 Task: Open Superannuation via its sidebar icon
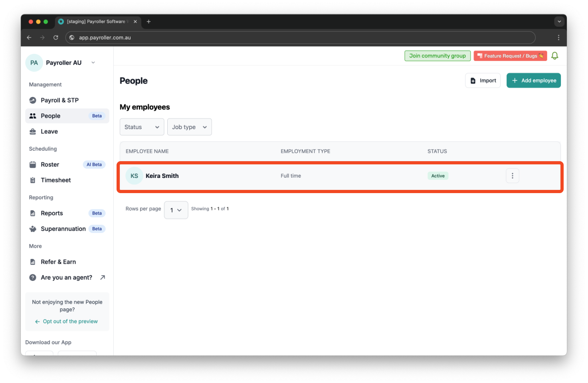(33, 229)
